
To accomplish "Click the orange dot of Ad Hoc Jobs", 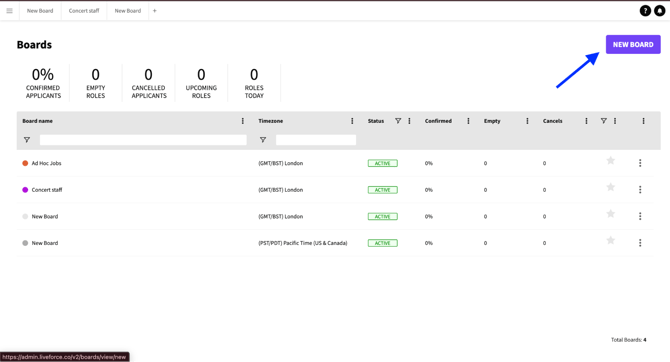I will point(25,163).
